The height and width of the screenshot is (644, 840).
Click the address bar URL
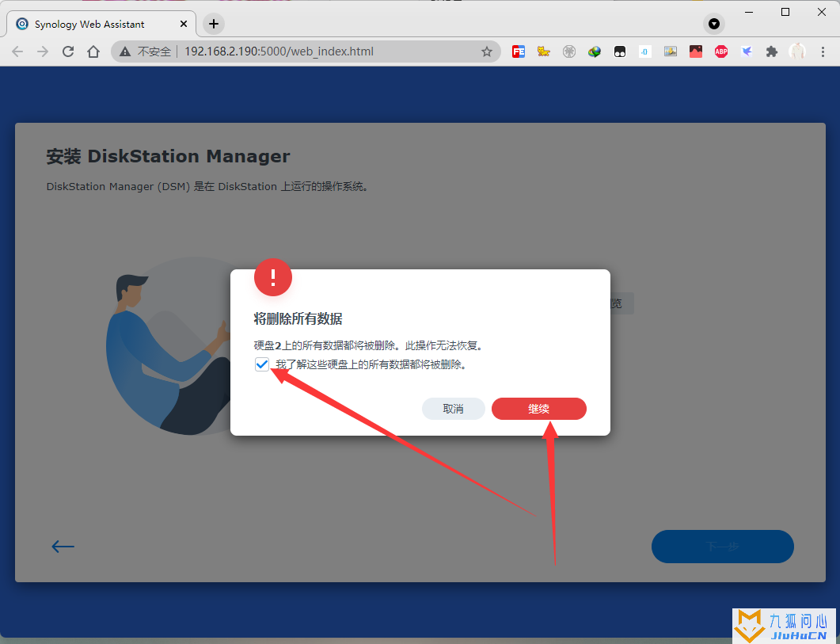(x=279, y=51)
